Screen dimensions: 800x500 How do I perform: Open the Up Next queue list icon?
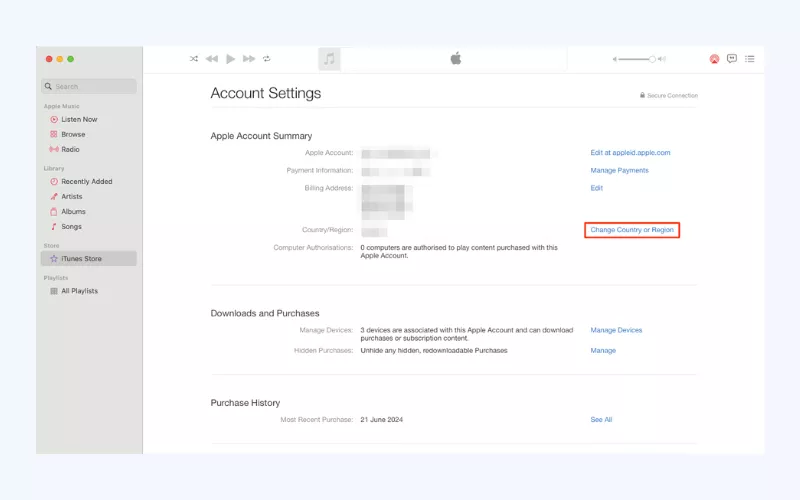(x=750, y=59)
